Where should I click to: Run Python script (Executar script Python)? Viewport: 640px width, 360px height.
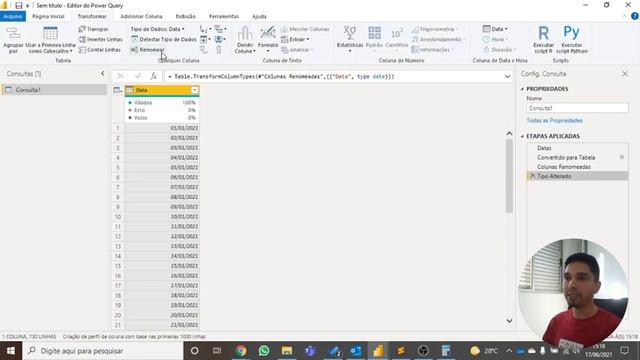coord(571,40)
